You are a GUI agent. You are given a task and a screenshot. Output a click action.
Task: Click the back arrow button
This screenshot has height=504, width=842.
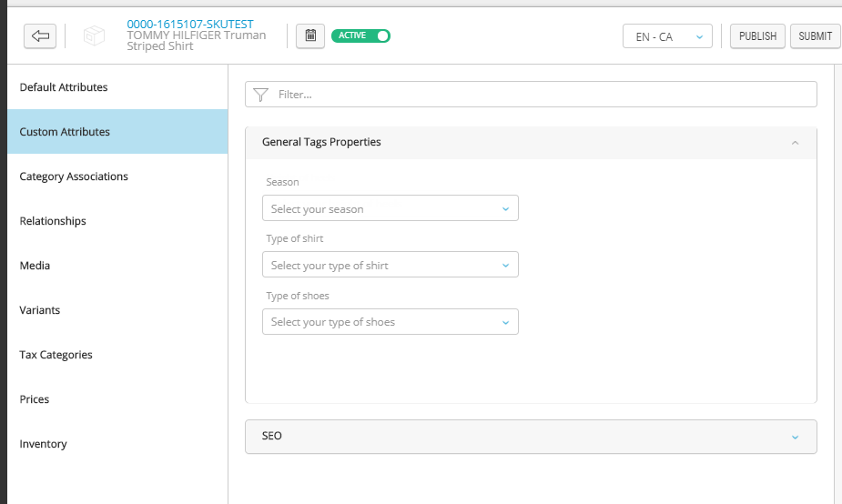tap(40, 36)
